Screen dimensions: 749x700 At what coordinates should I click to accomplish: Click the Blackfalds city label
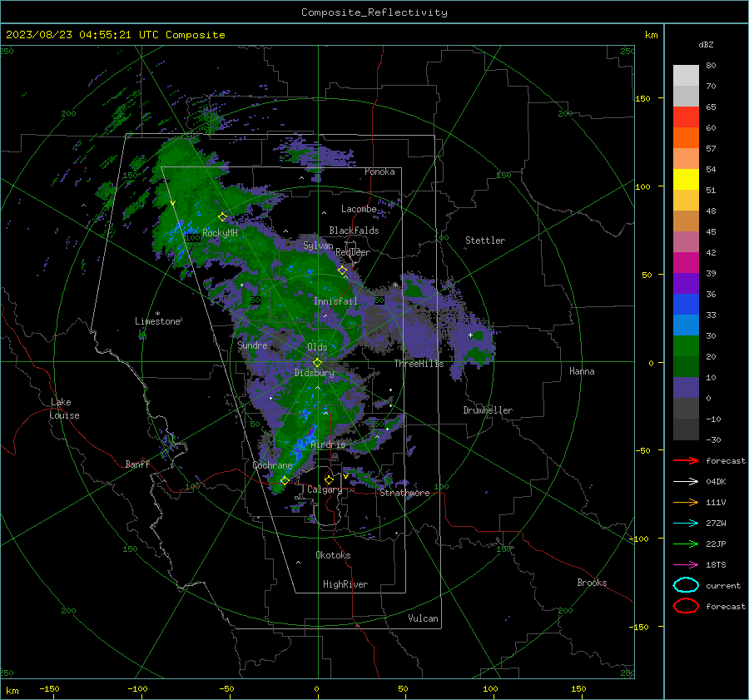coord(354,231)
